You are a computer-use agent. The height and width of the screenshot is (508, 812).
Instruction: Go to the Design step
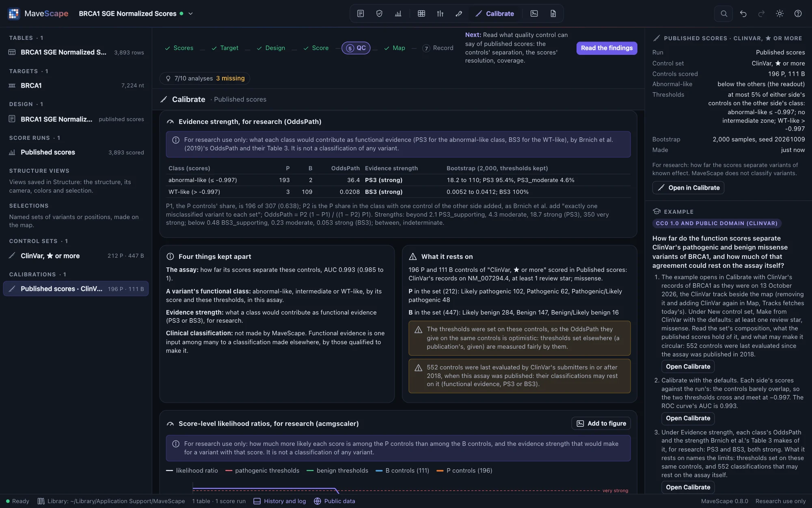tap(271, 48)
